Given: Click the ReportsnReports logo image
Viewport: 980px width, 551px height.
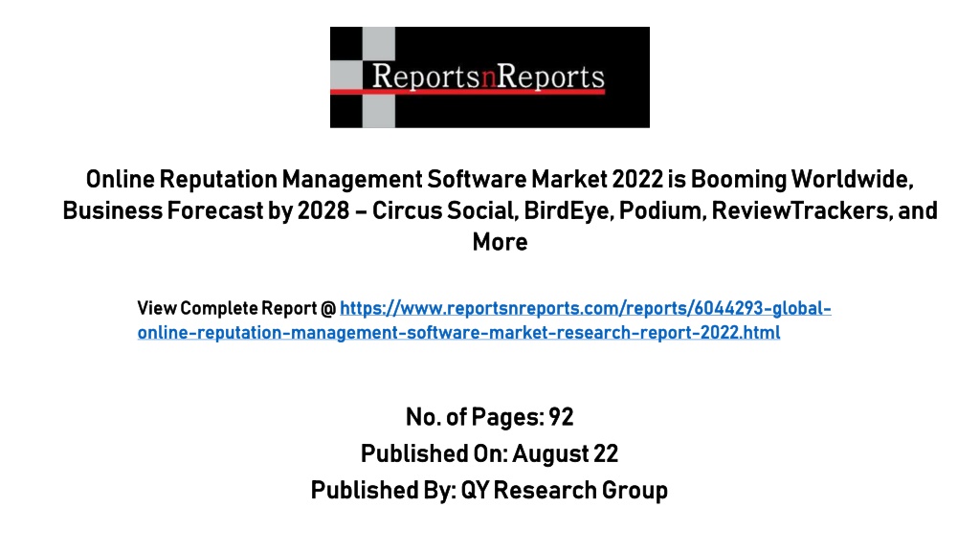Looking at the screenshot, I should tap(489, 77).
